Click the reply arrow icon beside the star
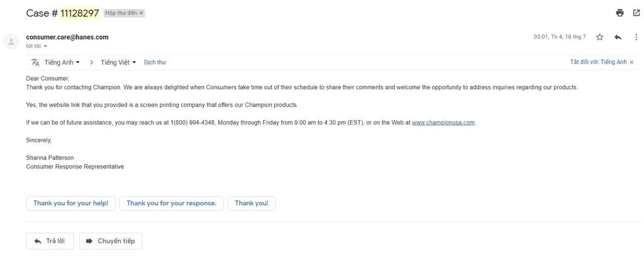The width and height of the screenshot is (644, 266). click(x=618, y=37)
